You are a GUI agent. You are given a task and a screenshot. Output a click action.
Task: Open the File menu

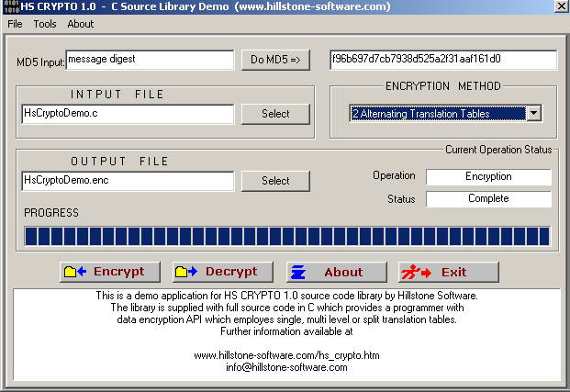tap(15, 24)
